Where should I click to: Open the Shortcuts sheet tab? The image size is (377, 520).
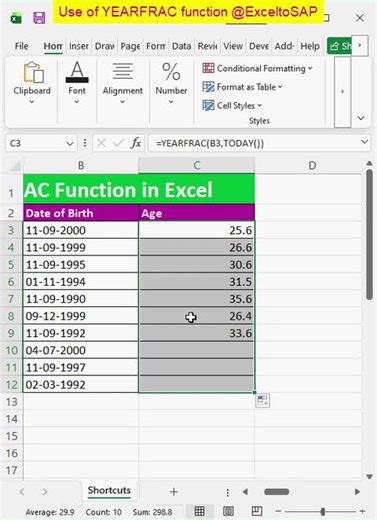click(x=109, y=491)
